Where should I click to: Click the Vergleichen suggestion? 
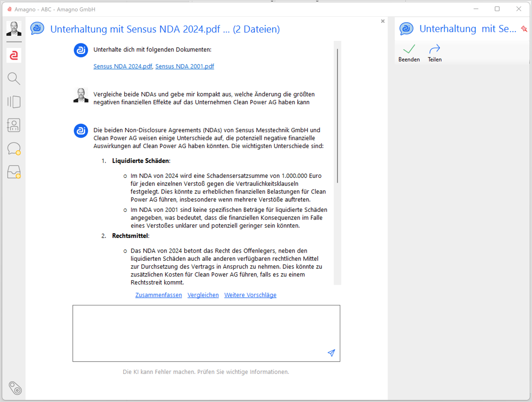click(x=203, y=295)
